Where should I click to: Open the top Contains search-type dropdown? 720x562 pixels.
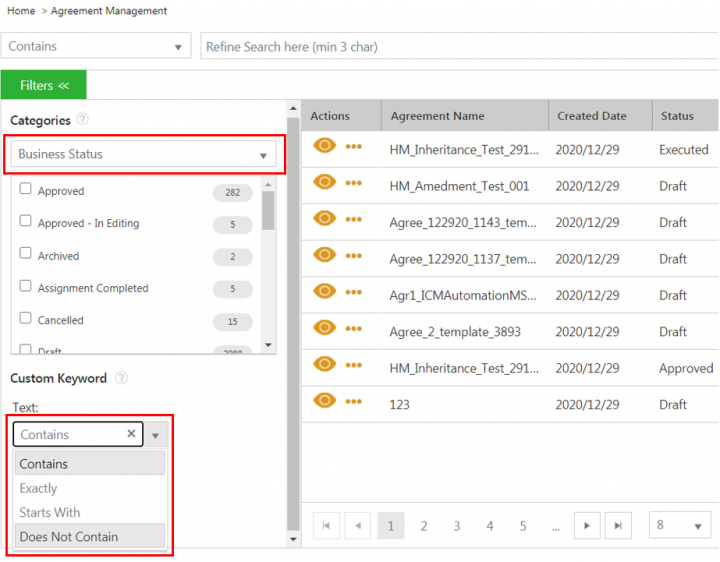click(x=96, y=46)
